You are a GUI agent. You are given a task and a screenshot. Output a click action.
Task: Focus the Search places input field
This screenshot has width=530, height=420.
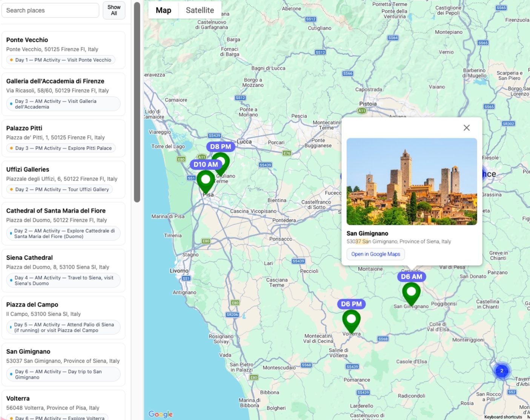tap(50, 10)
